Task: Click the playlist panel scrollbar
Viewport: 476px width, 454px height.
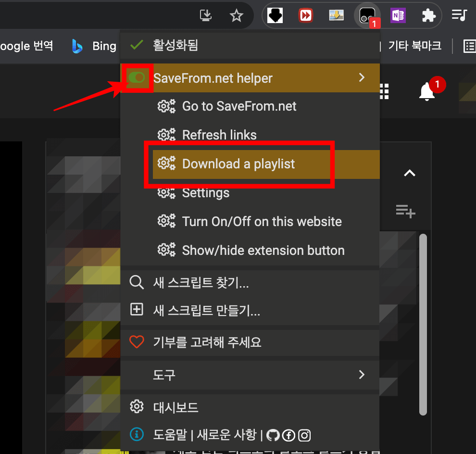Action: tap(423, 324)
